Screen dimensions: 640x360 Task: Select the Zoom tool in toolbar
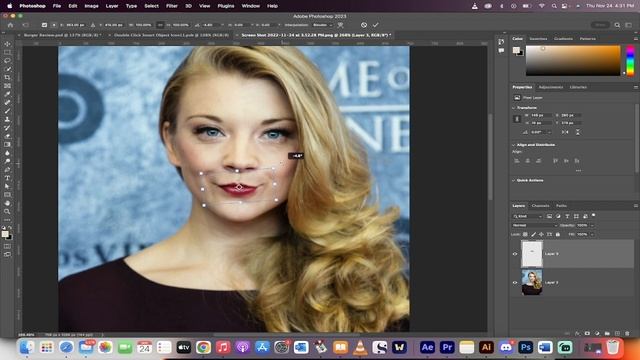tap(7, 211)
